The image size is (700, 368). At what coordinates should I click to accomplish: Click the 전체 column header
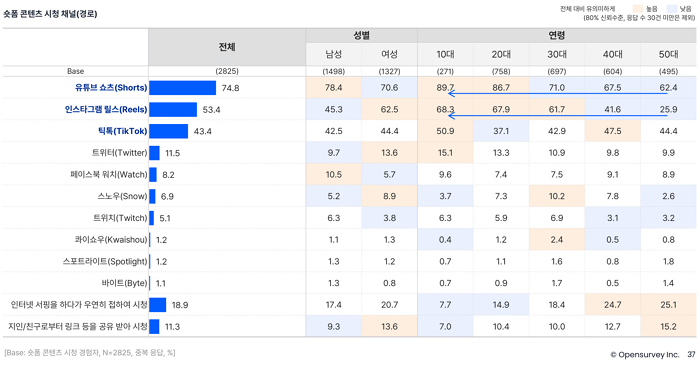click(x=227, y=47)
